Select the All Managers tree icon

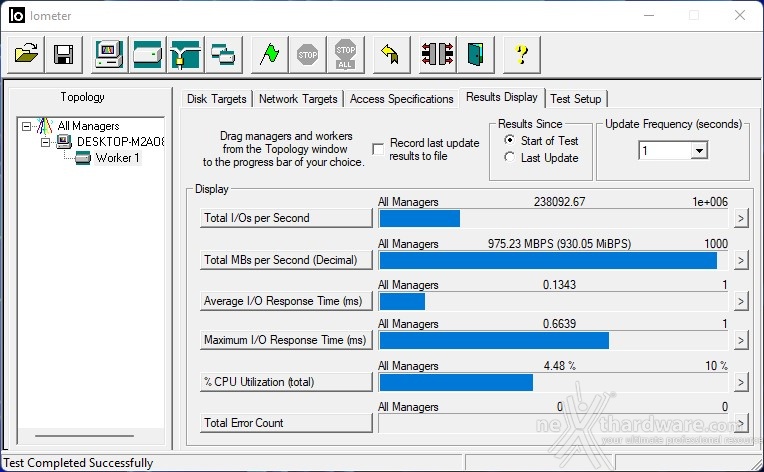pos(44,126)
